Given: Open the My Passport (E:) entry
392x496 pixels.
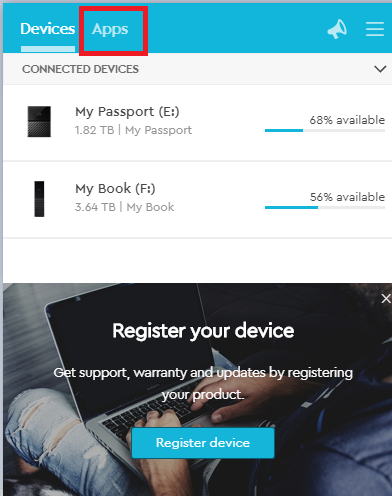Looking at the screenshot, I should 197,122.
